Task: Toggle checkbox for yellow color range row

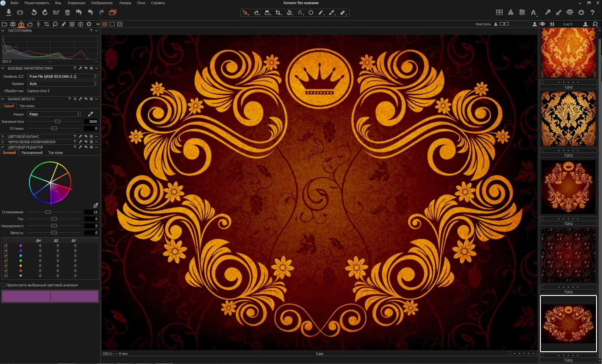Action: click(x=6, y=266)
